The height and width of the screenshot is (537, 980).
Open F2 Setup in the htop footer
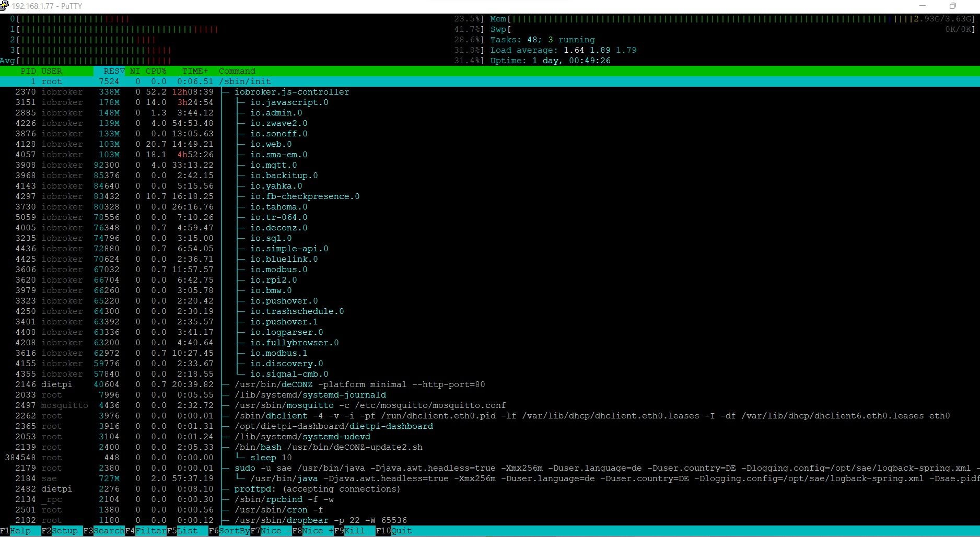62,531
